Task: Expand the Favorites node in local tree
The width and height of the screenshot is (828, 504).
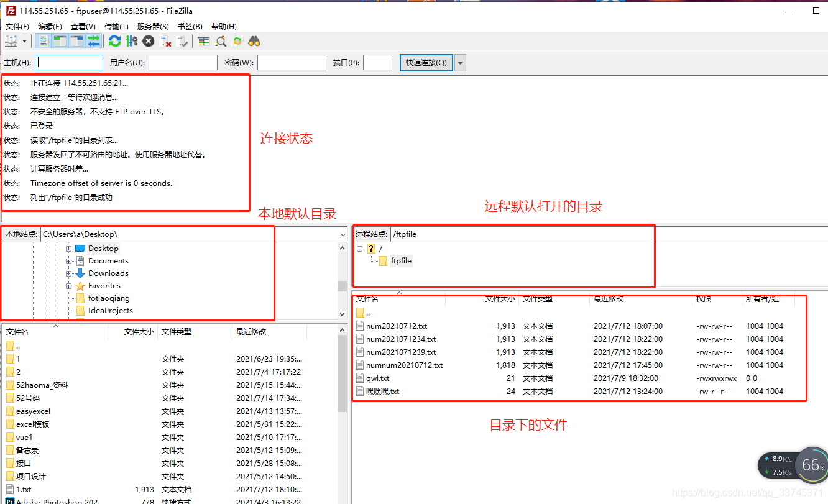Action: click(68, 286)
